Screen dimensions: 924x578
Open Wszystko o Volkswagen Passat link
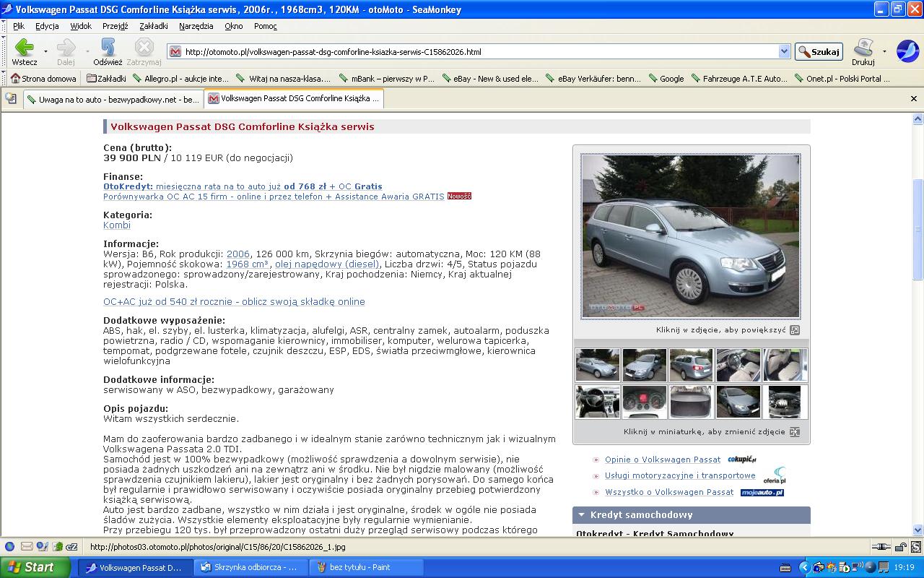click(x=669, y=492)
